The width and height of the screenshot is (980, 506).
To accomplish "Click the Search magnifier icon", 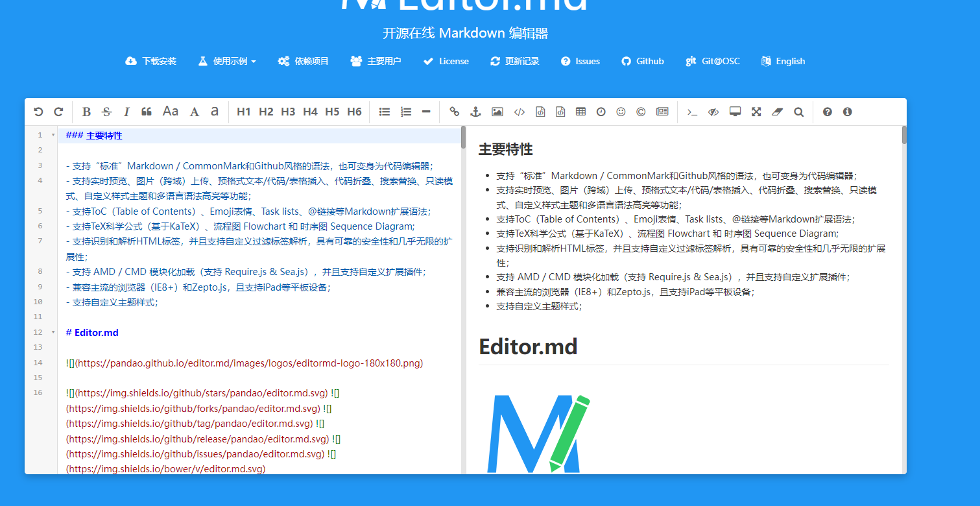I will click(x=798, y=112).
